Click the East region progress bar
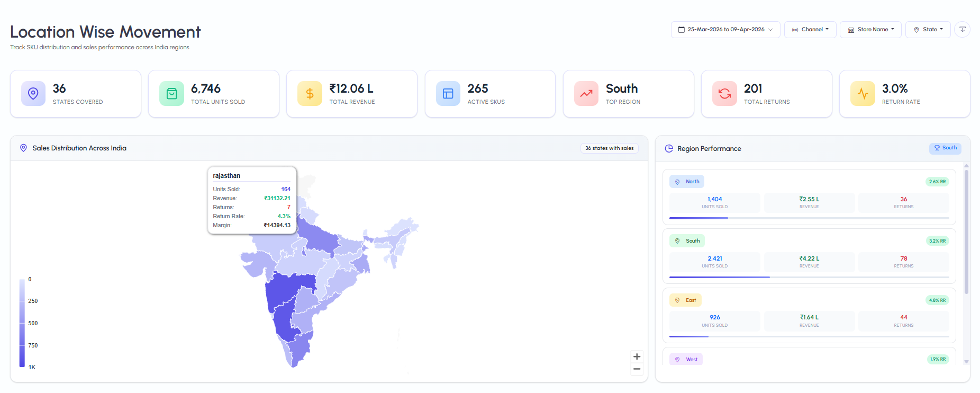The height and width of the screenshot is (393, 980). coord(809,336)
